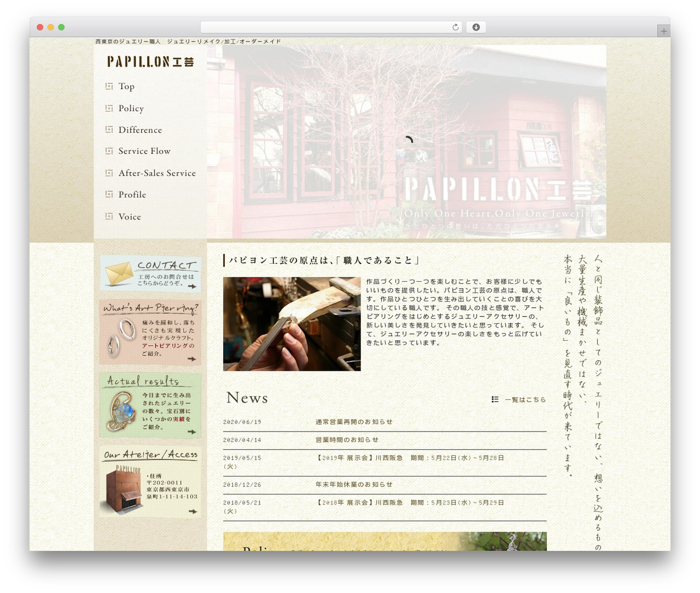The height and width of the screenshot is (593, 700).
Task: Click the atelier building image in Access banner
Action: tap(122, 490)
